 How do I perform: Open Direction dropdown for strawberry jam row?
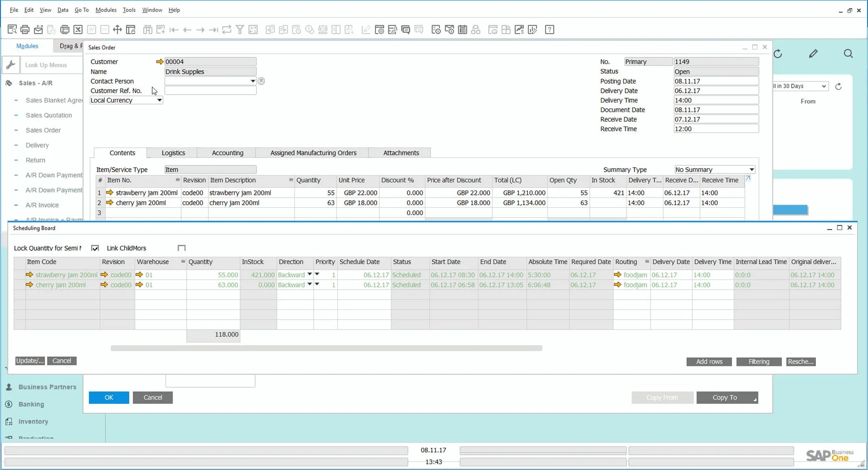click(x=310, y=275)
